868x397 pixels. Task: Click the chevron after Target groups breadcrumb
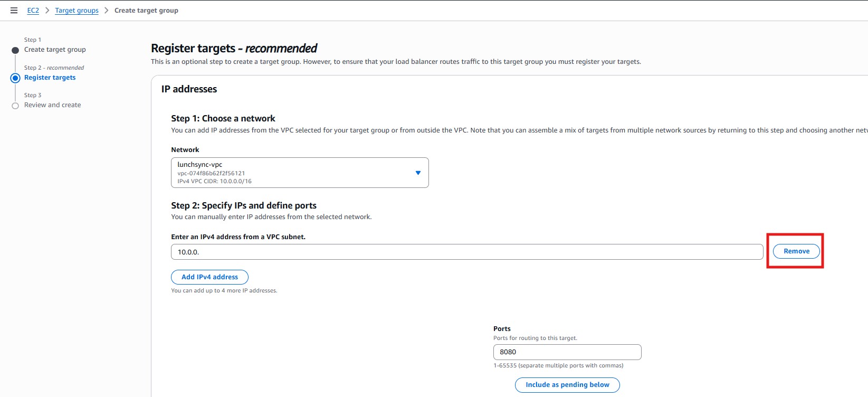[x=107, y=11]
